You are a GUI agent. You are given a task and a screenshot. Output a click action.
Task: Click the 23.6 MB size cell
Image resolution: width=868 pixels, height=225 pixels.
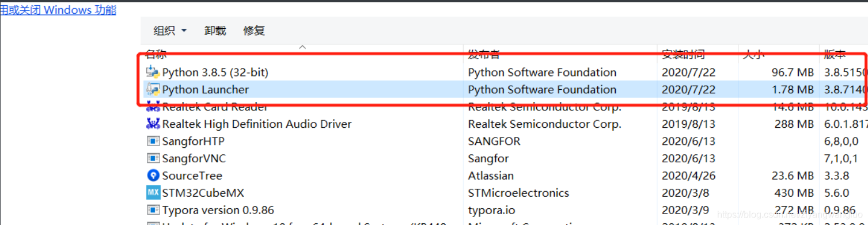click(793, 176)
